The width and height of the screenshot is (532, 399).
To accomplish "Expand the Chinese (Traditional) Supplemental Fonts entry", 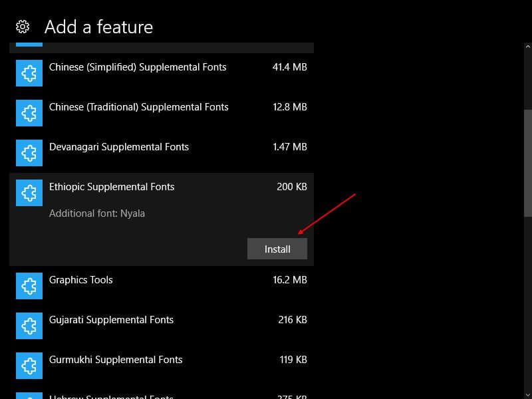I will pos(162,113).
